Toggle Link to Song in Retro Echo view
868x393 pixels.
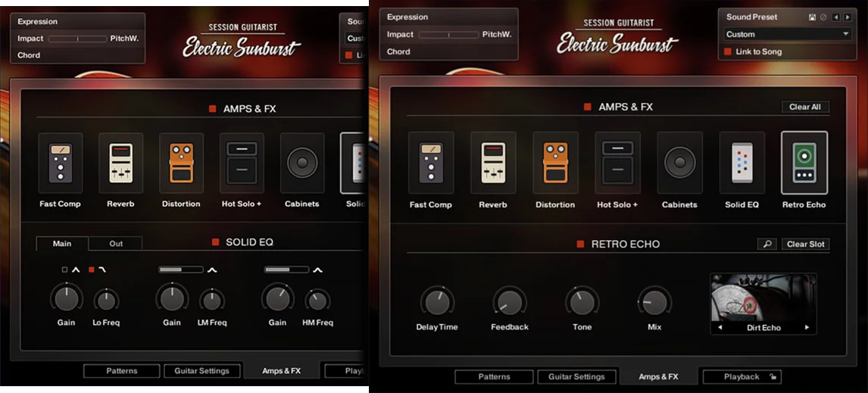tap(729, 52)
